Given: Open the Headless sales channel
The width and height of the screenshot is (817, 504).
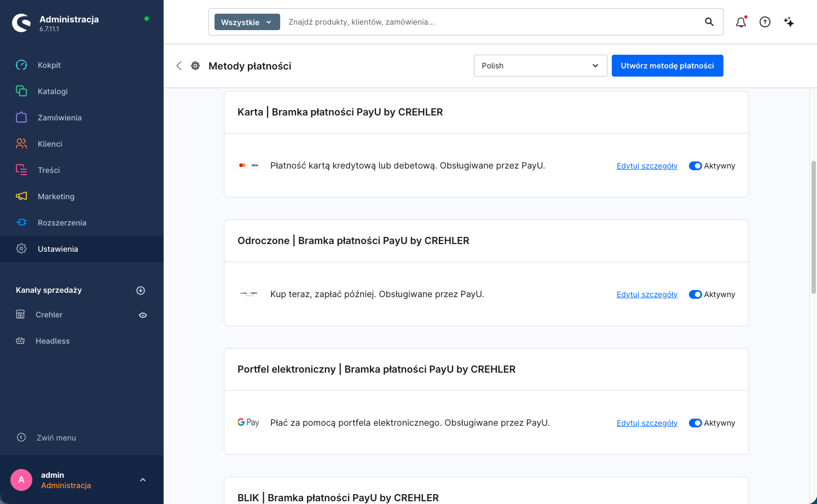Looking at the screenshot, I should [x=53, y=341].
